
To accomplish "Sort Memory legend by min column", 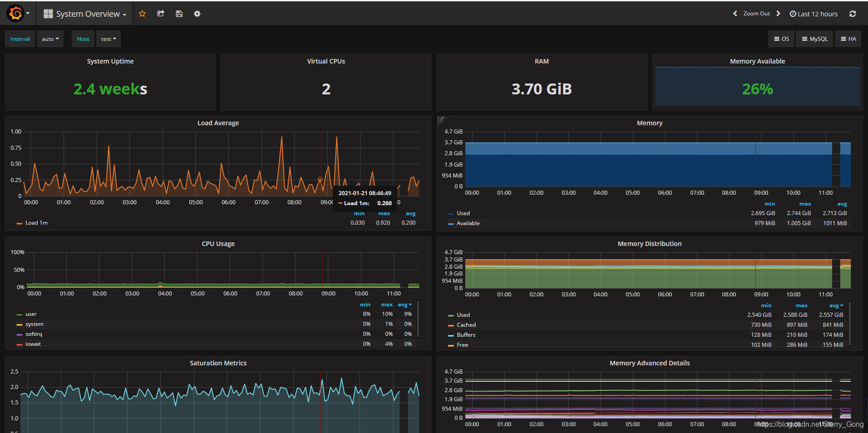I will [x=770, y=204].
